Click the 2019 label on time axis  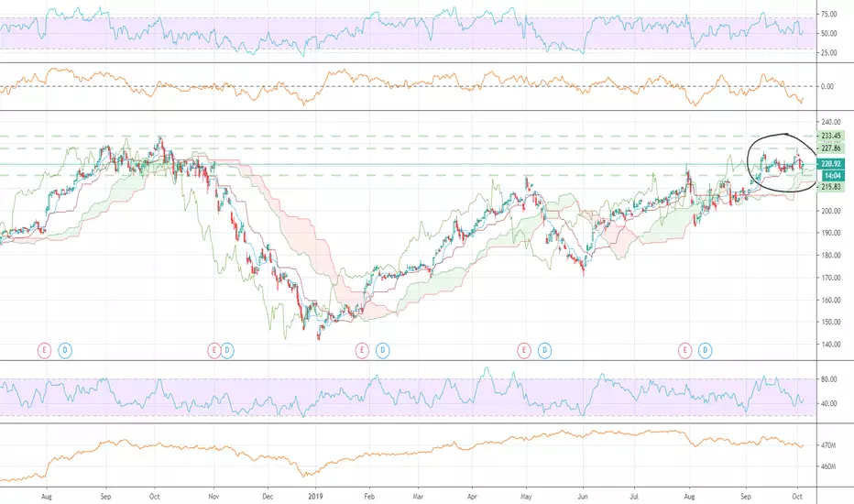coord(315,497)
